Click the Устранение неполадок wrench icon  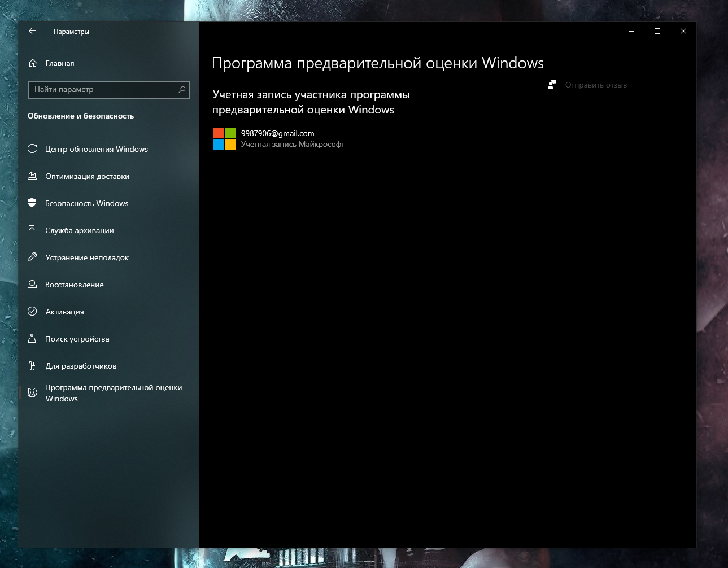coord(32,257)
